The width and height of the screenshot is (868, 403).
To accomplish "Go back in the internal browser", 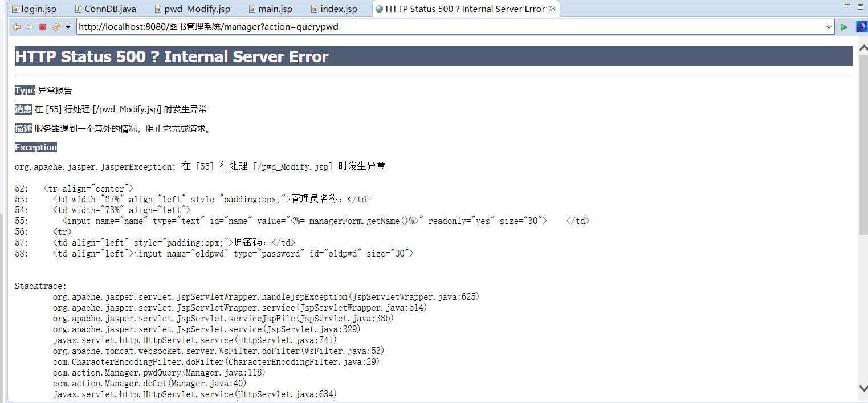I will (x=17, y=27).
